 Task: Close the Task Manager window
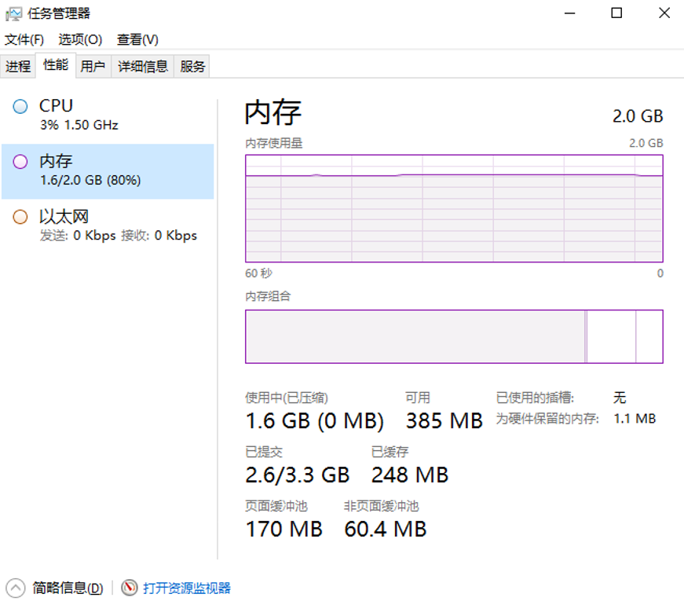(664, 13)
